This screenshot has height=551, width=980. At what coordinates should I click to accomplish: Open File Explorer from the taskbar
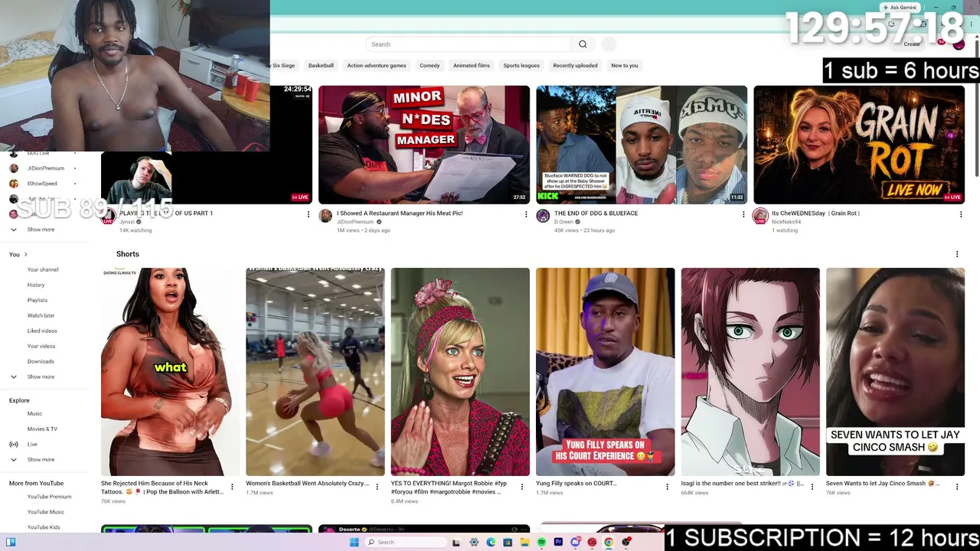[524, 543]
